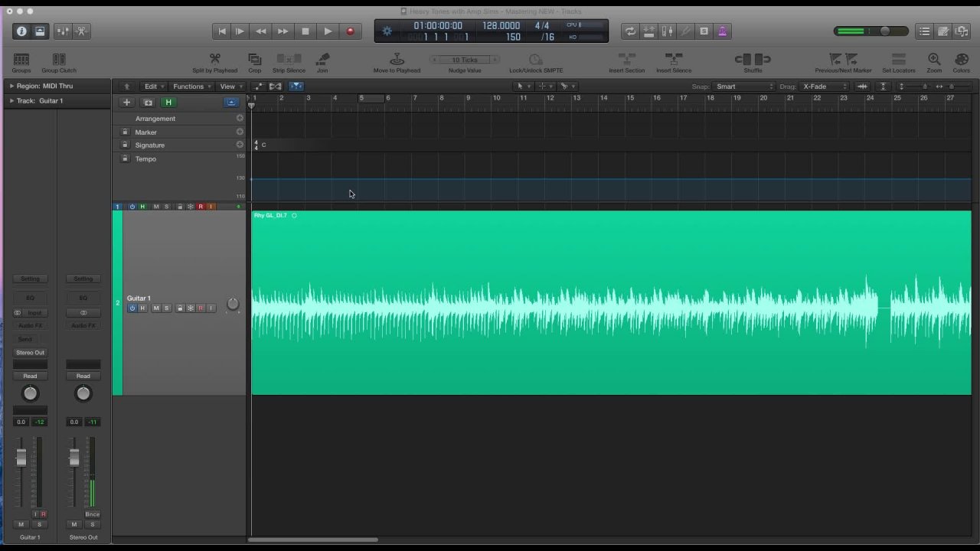Open the Colors palette icon
This screenshot has height=551, width=980.
pos(961,59)
